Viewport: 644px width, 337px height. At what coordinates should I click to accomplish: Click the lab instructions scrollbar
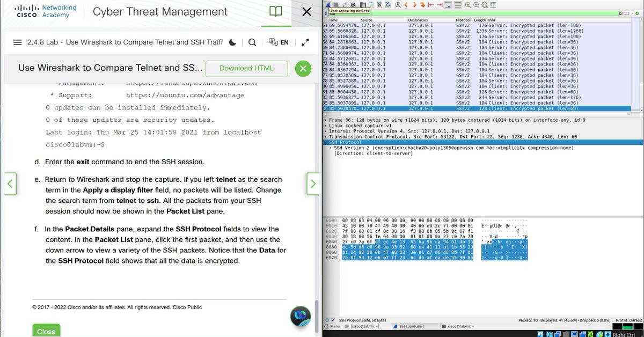tap(317, 318)
